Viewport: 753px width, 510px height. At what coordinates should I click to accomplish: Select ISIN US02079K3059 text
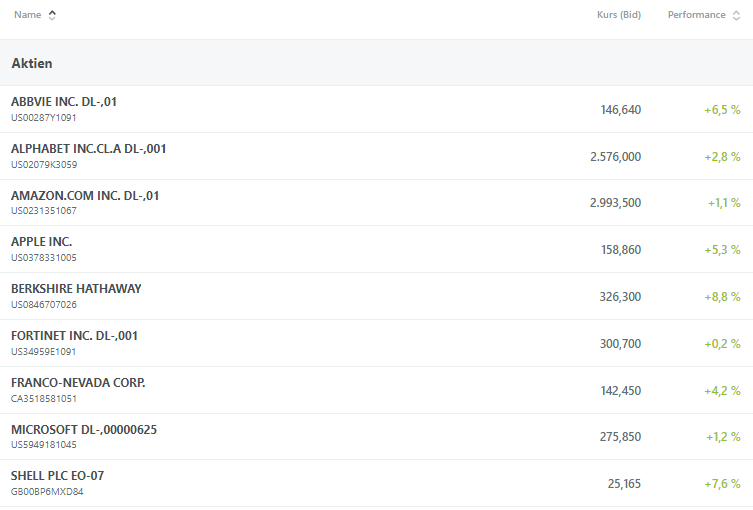coord(44,165)
